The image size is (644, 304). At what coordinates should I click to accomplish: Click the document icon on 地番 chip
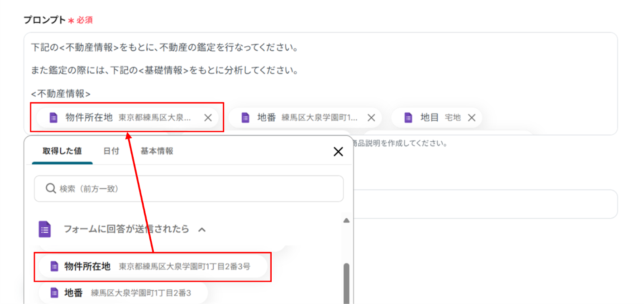(245, 118)
